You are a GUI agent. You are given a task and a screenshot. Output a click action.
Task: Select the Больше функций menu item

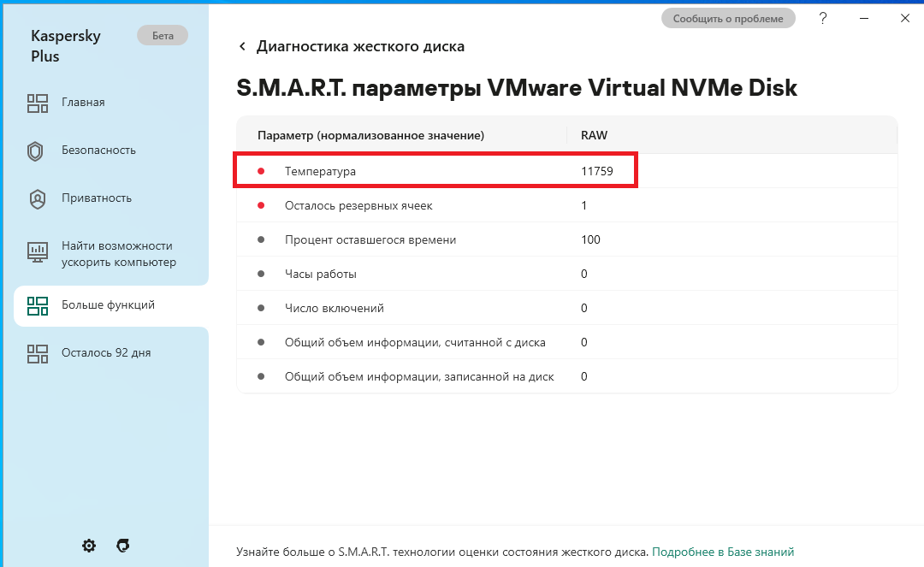tap(110, 305)
